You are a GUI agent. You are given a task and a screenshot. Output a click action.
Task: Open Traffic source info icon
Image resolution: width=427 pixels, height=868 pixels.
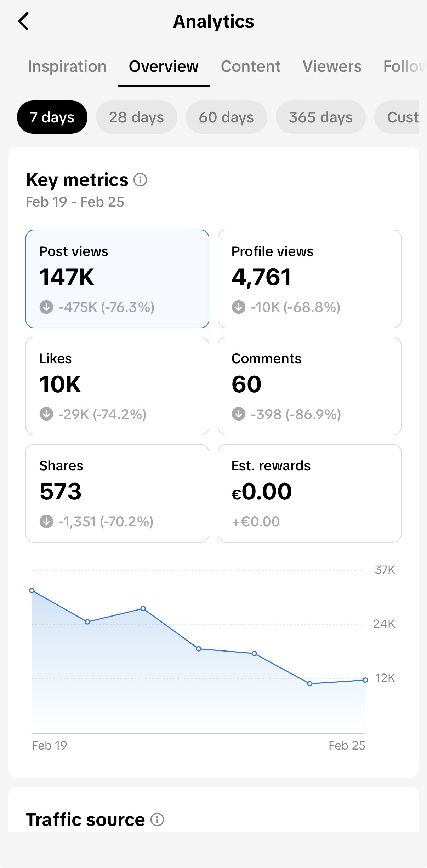[157, 819]
